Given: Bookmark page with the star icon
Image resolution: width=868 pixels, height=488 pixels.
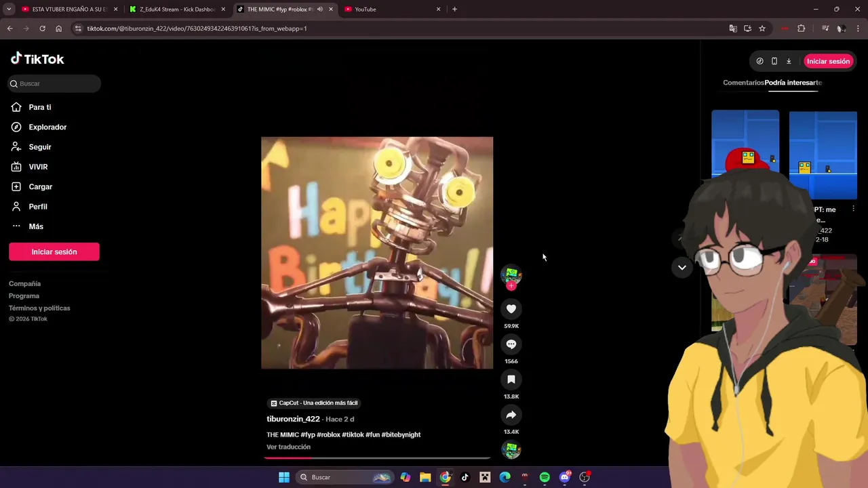Looking at the screenshot, I should tap(762, 28).
